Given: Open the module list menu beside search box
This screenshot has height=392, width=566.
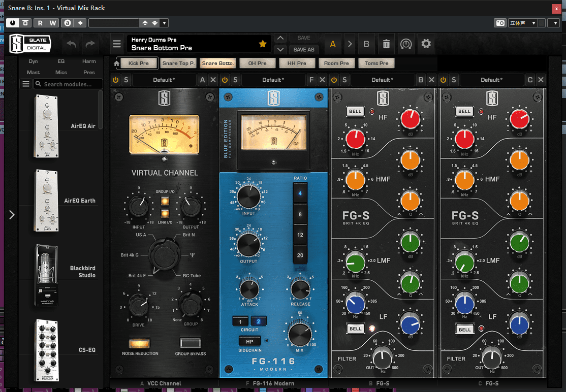Looking at the screenshot, I should pyautogui.click(x=26, y=84).
